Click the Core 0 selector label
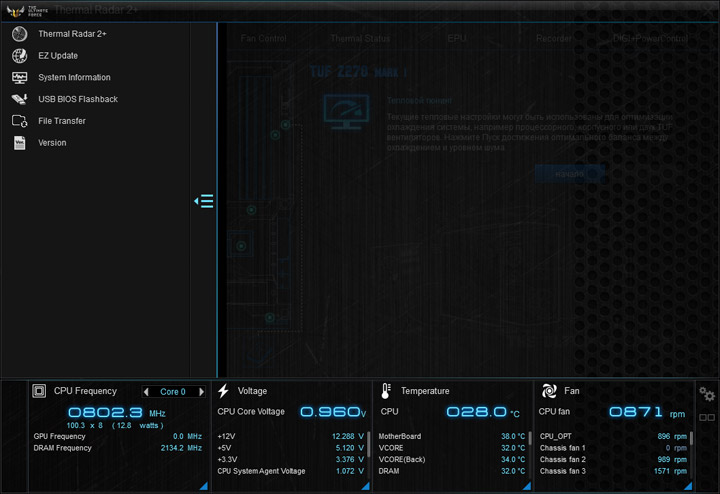Image resolution: width=720 pixels, height=494 pixels. click(173, 392)
